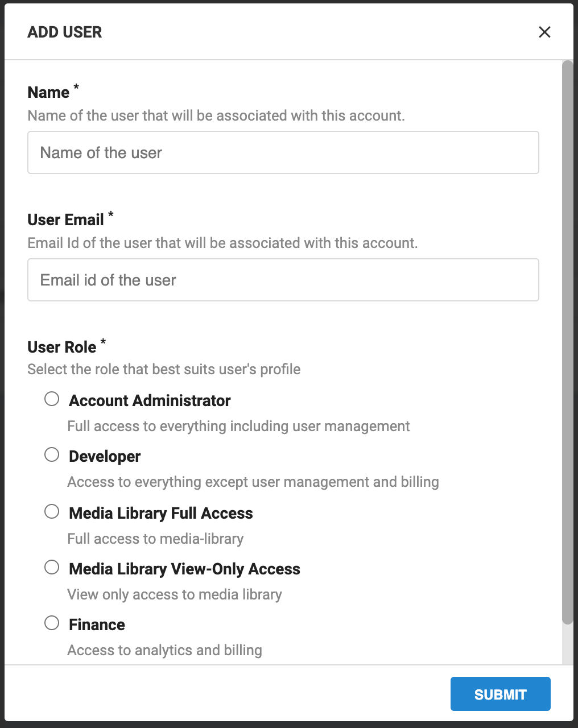Choose the Developer role option
578x728 pixels.
point(52,454)
